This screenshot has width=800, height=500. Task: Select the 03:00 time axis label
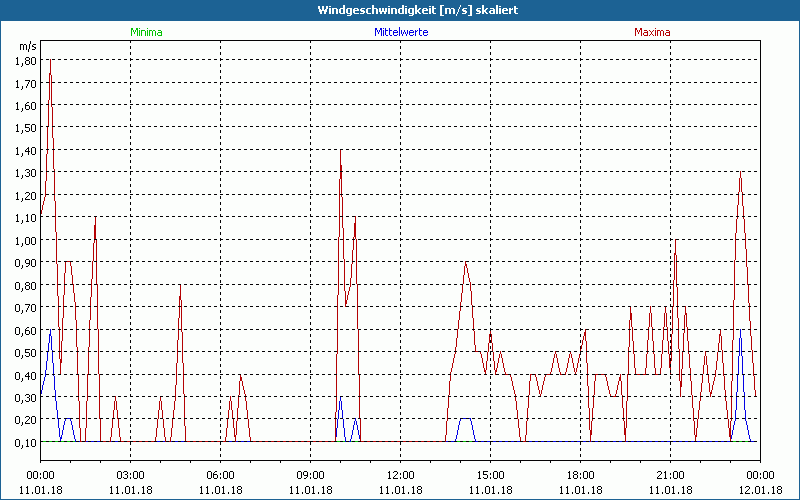pos(130,475)
